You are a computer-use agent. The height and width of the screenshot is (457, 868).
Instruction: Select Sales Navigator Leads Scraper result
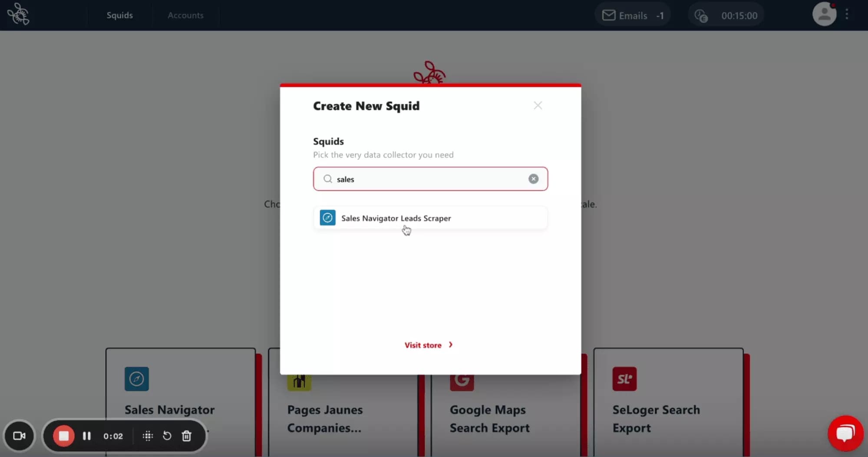coord(430,218)
